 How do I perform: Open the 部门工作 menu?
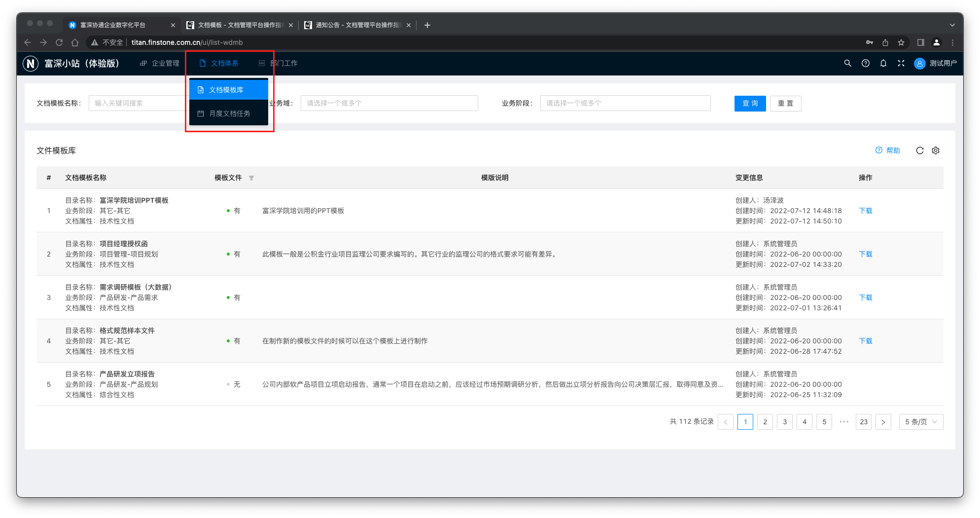coord(278,63)
